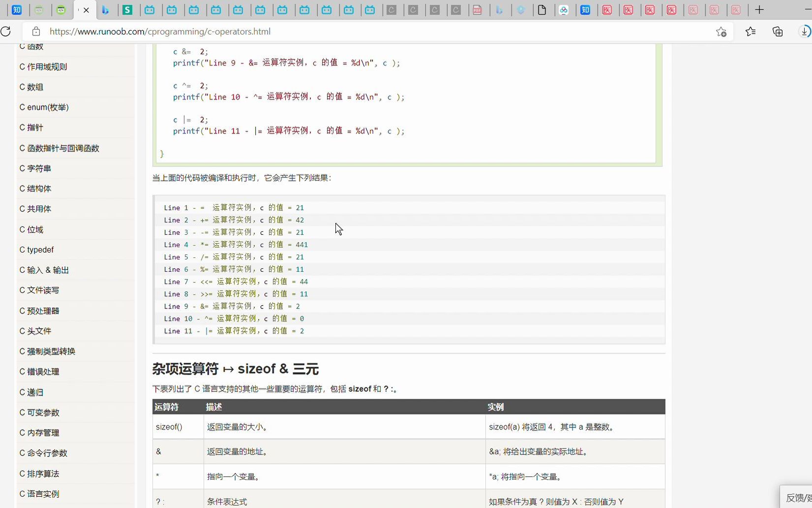This screenshot has height=508, width=812.
Task: Open the Collections icon
Action: point(778,32)
